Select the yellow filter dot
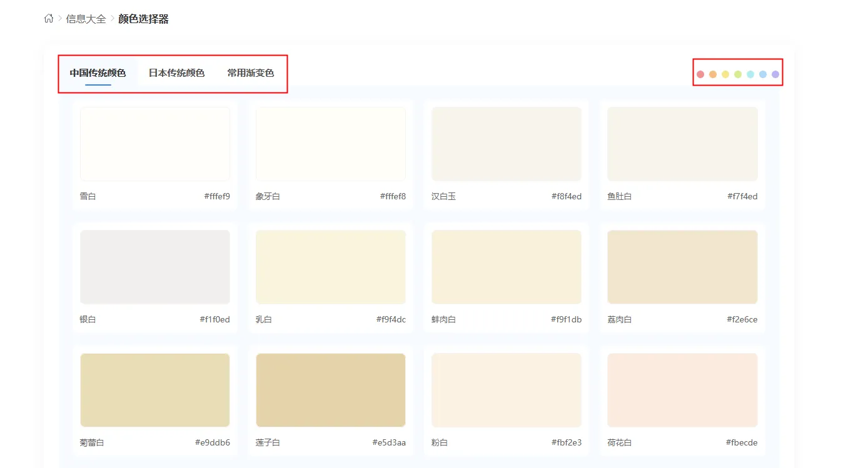868x468 pixels. click(725, 74)
